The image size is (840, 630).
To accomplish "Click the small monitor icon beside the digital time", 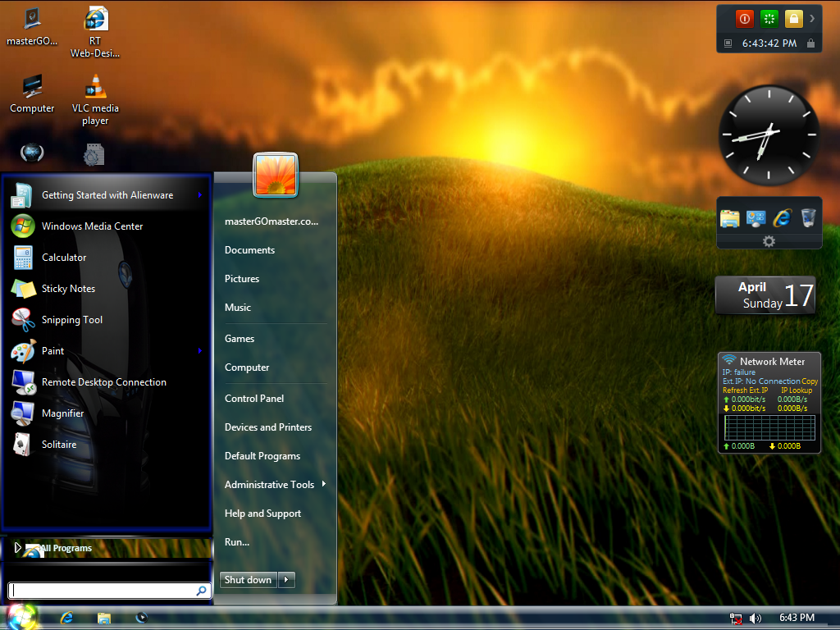I will point(728,43).
